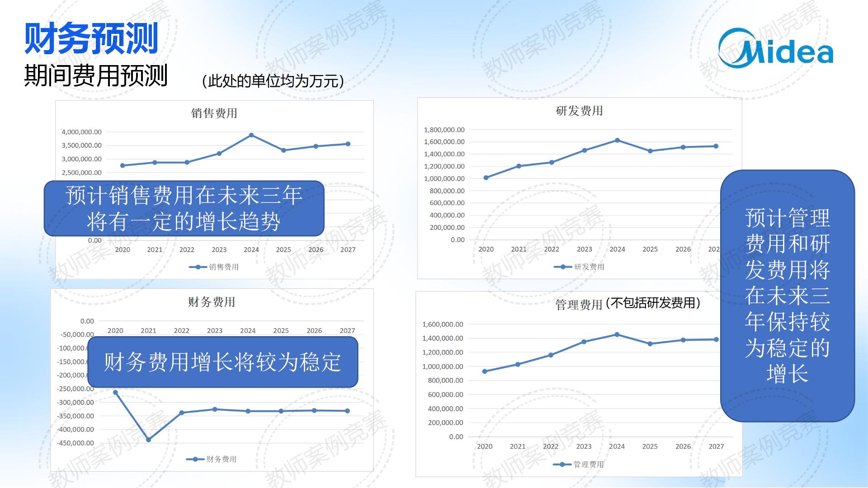Click the 财务费用 legend marker icon
The width and height of the screenshot is (868, 488).
click(x=195, y=460)
